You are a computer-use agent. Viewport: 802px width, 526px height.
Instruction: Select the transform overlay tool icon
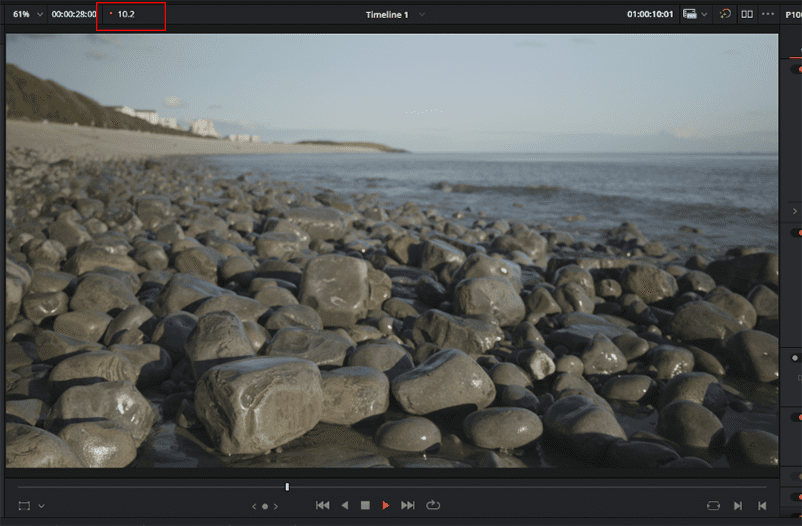pyautogui.click(x=24, y=507)
